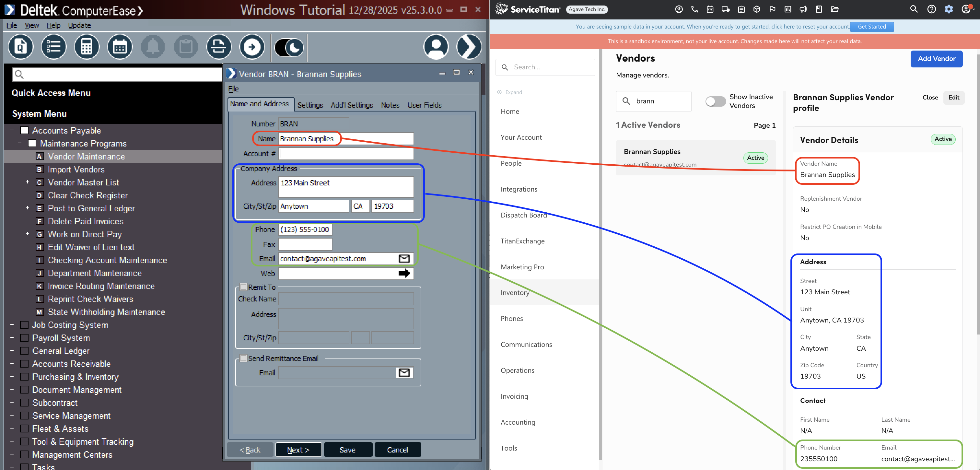Click the Add Vendor button
Image resolution: width=980 pixels, height=470 pixels.
point(936,59)
